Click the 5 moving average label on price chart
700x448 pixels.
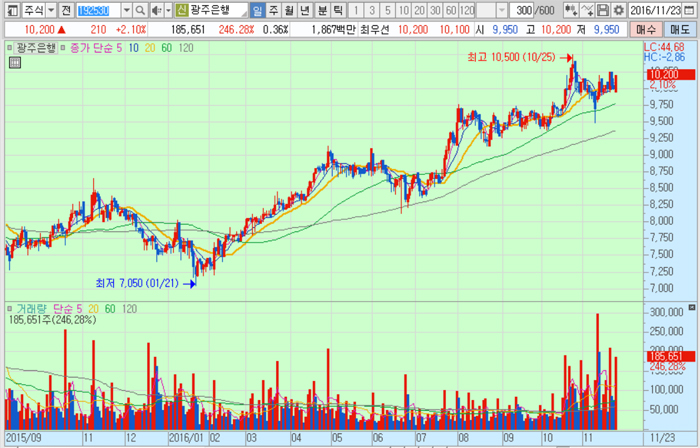coord(119,48)
